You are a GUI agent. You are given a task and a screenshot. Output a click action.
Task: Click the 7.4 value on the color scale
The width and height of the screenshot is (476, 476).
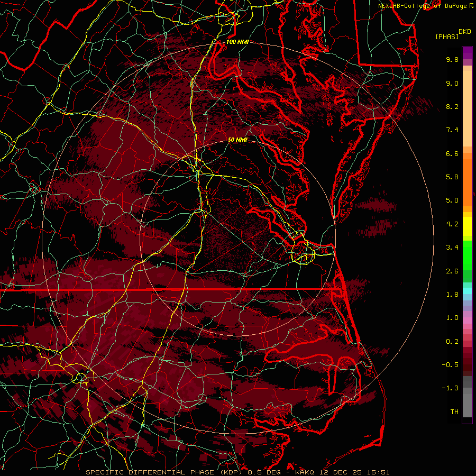click(452, 130)
